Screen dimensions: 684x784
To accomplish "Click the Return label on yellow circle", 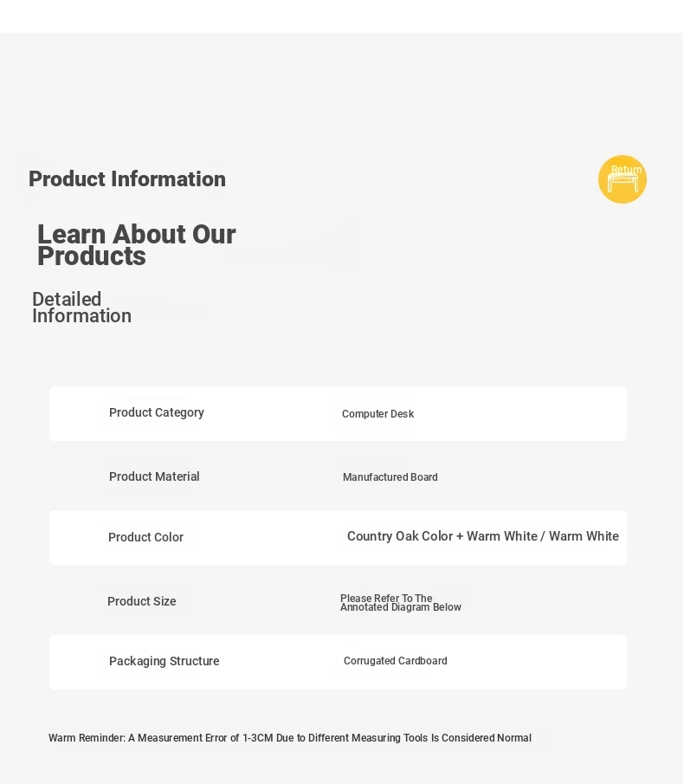I will point(627,170).
